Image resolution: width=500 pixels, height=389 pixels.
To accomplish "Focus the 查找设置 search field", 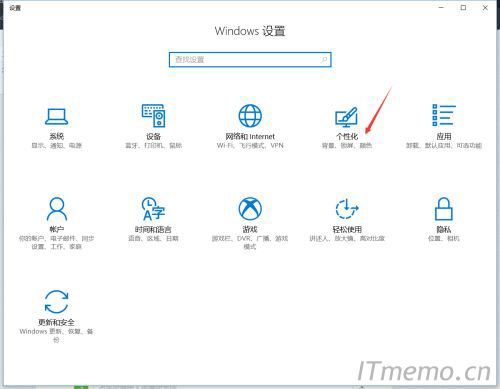I will [250, 60].
